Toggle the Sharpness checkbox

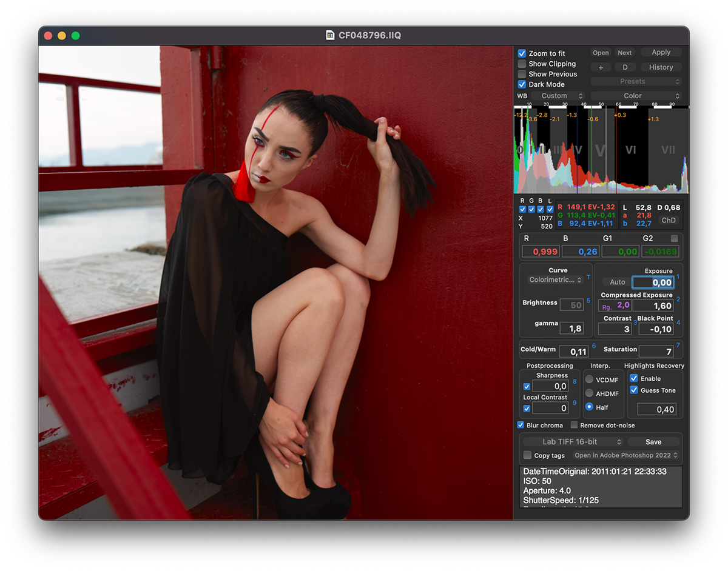point(527,386)
